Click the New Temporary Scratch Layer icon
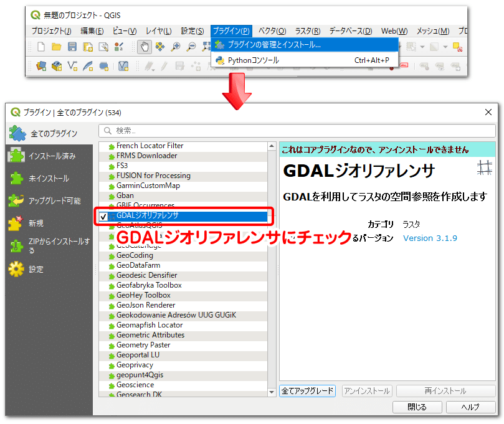The image size is (504, 424). pos(103,66)
